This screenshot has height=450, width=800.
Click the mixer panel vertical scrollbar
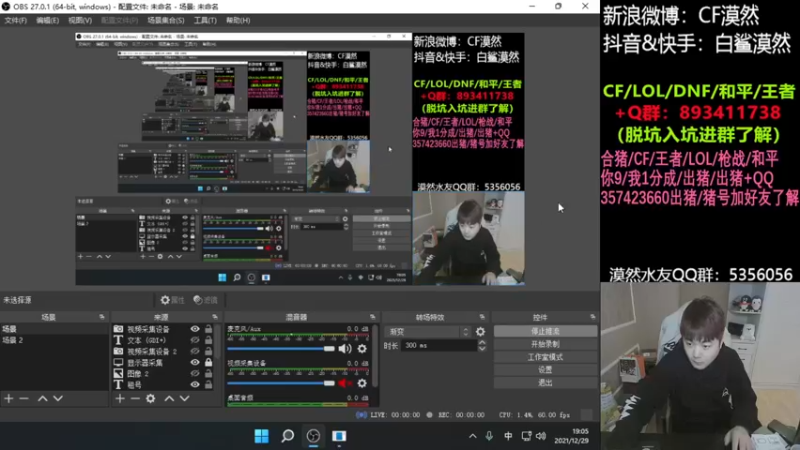[376, 357]
